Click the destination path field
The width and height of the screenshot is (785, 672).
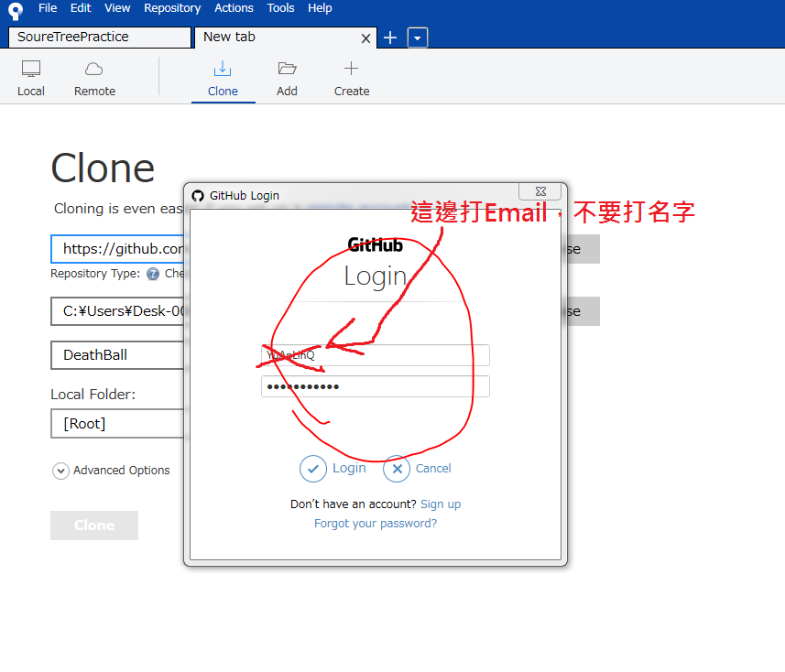(x=117, y=311)
